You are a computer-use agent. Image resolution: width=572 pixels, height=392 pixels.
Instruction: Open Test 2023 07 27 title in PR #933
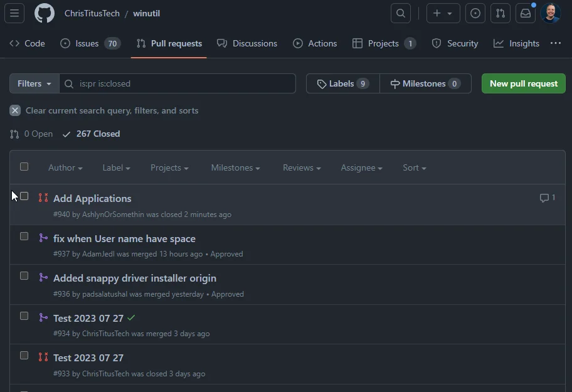[88, 358]
